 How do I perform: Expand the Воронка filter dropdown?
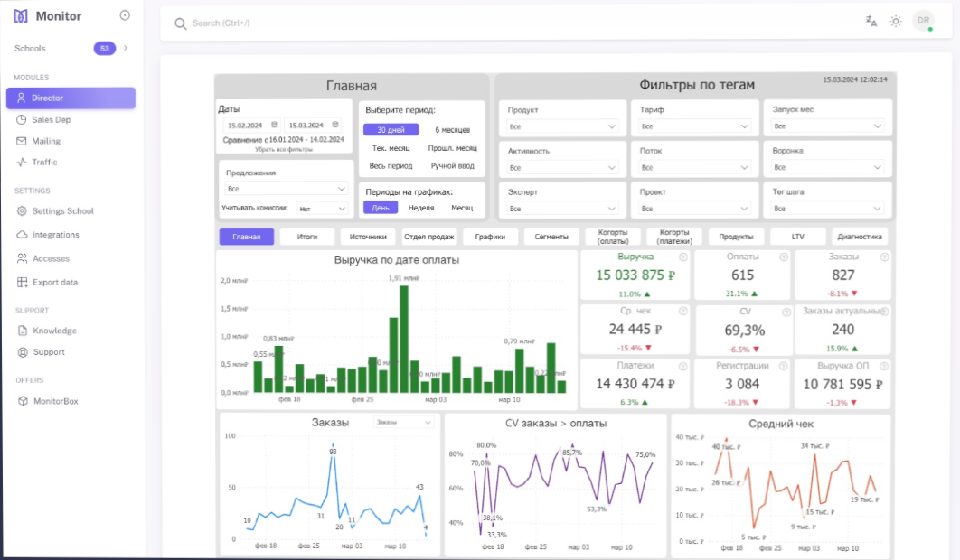826,167
